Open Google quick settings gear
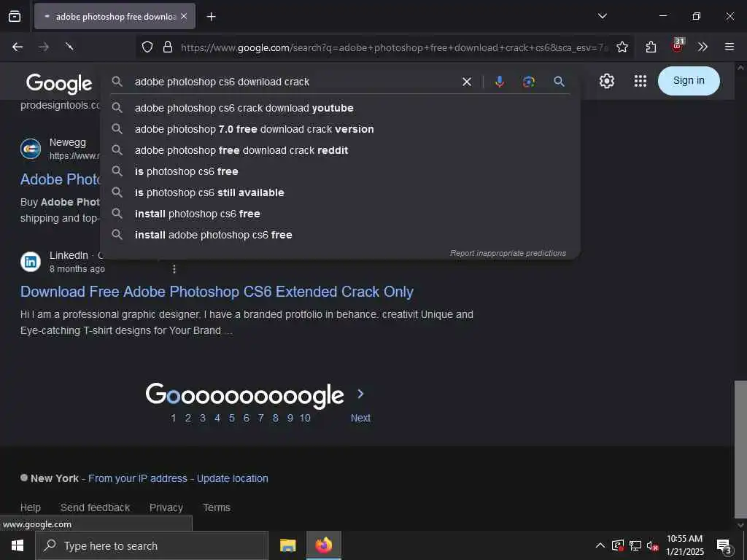This screenshot has height=560, width=747. pos(606,81)
